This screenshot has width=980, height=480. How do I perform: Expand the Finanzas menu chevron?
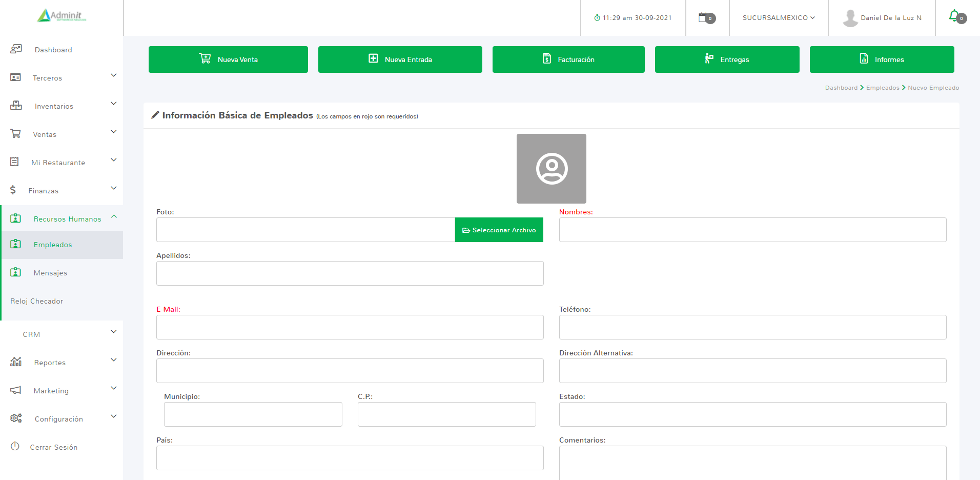[x=114, y=188]
